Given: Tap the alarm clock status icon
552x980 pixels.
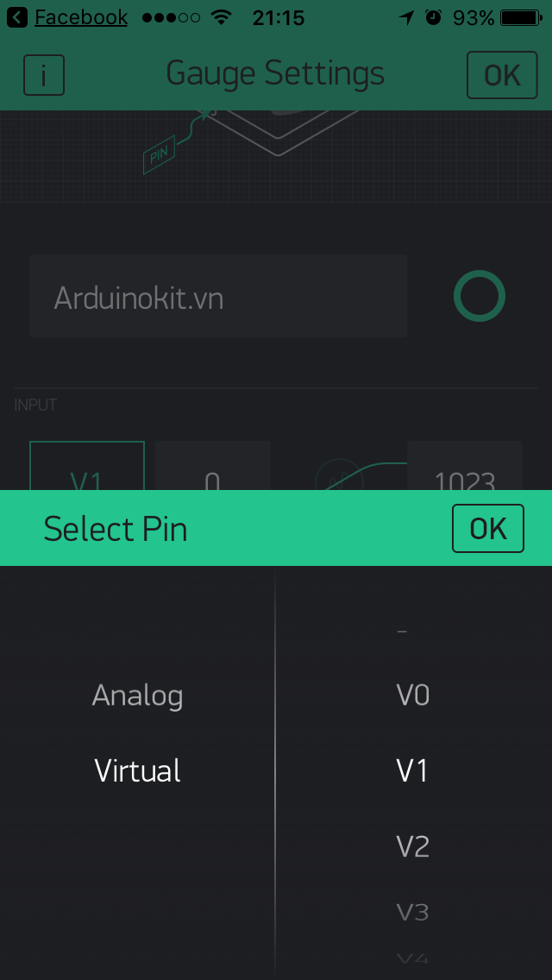Looking at the screenshot, I should (x=434, y=17).
